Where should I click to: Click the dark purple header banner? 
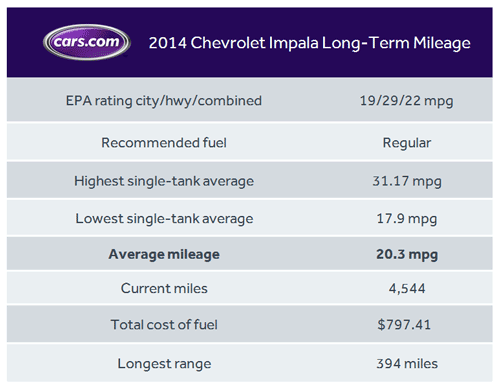coord(250,42)
